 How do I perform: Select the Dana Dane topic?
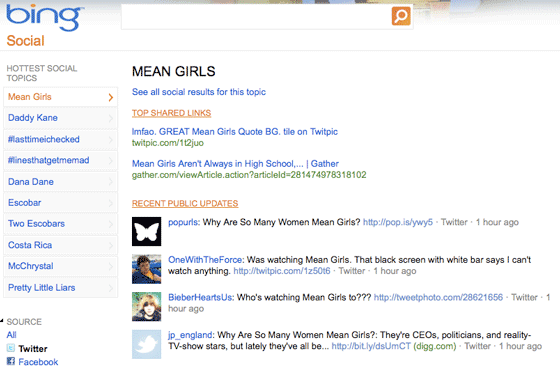pos(60,182)
